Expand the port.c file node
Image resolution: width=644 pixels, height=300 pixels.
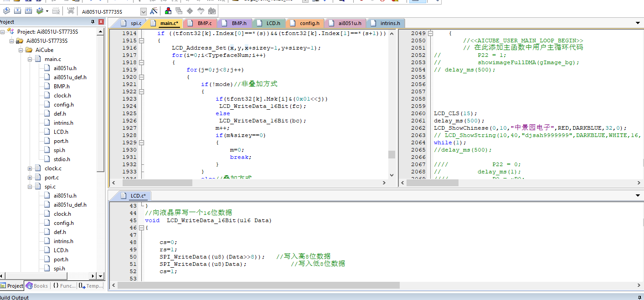pos(30,178)
